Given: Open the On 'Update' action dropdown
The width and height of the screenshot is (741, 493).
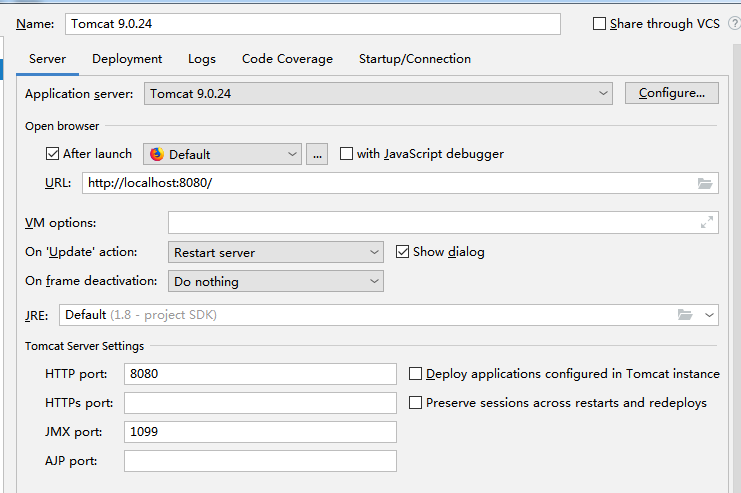Looking at the screenshot, I should click(276, 252).
